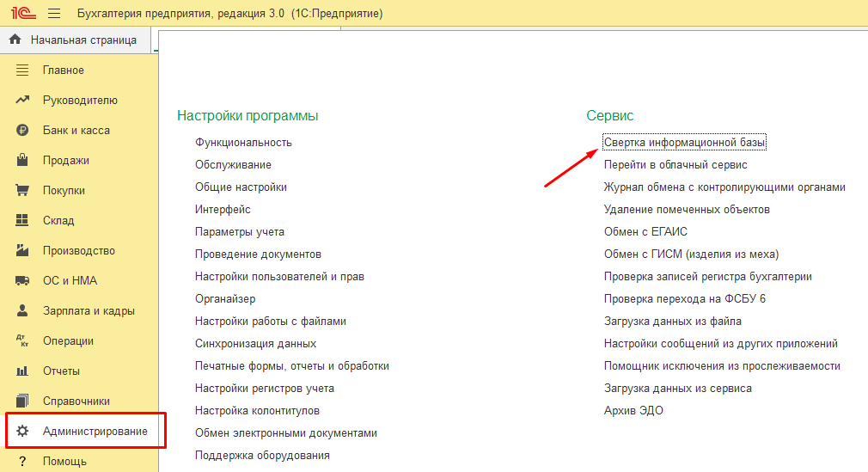The image size is (868, 472).
Task: Open Поддержка оборудования link
Action: tap(262, 456)
